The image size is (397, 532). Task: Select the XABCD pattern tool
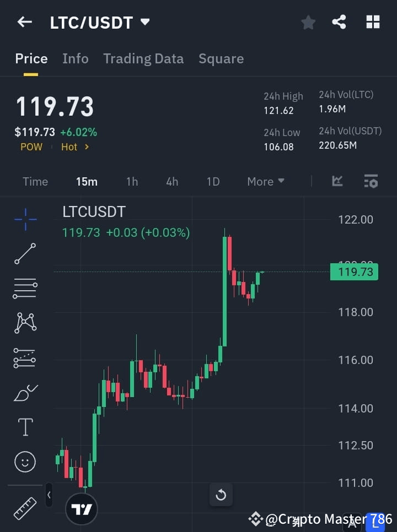coord(25,323)
